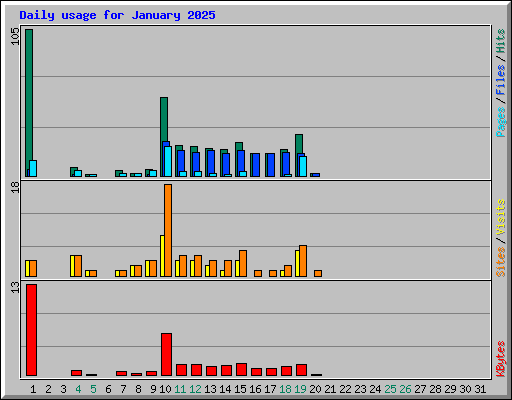The height and width of the screenshot is (400, 512).
Task: Click day 31 on the x-axis
Action: (x=480, y=389)
